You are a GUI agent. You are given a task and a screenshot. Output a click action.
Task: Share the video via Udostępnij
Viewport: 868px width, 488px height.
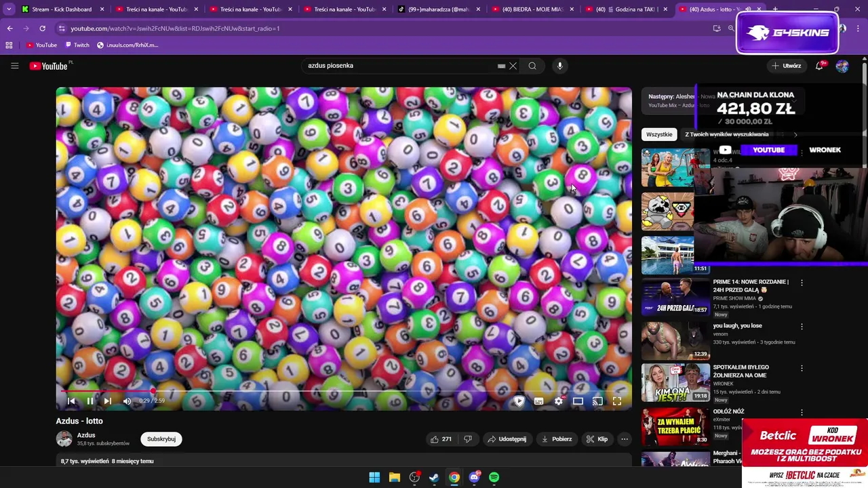click(x=507, y=439)
